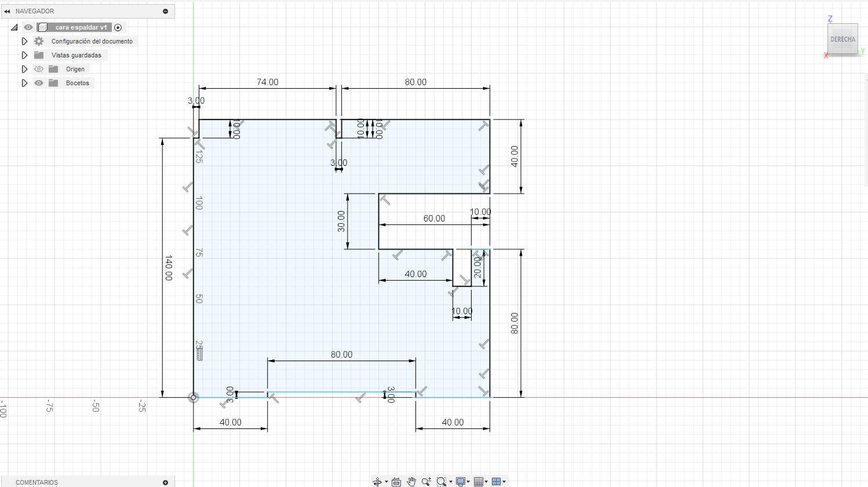Toggle visibility of cara espaldar v1 component
Image resolution: width=868 pixels, height=487 pixels.
28,27
